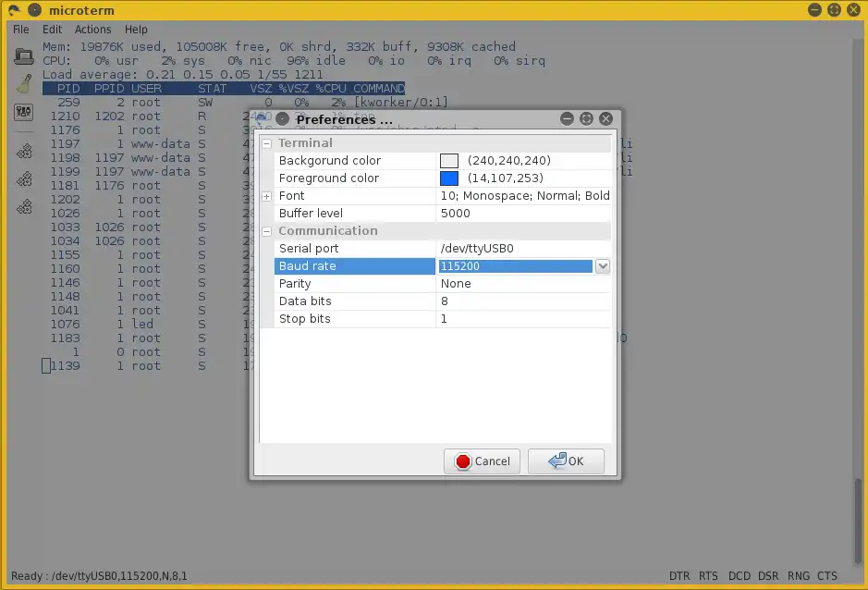The image size is (868, 590).
Task: Select the Foreground color property row label
Action: (329, 178)
